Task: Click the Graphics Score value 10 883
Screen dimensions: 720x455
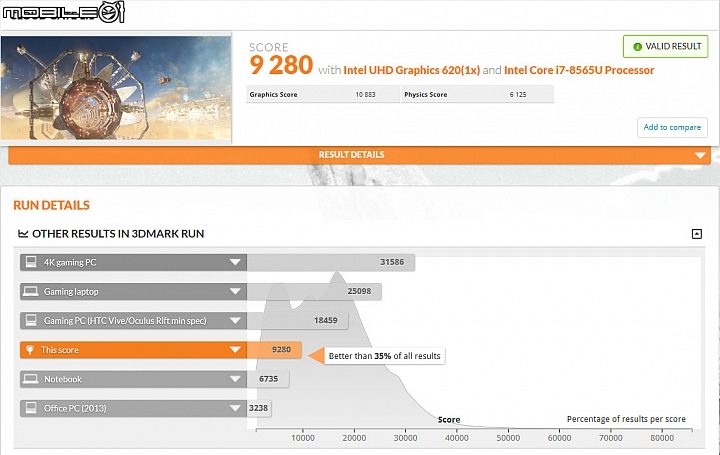Action: [x=365, y=95]
